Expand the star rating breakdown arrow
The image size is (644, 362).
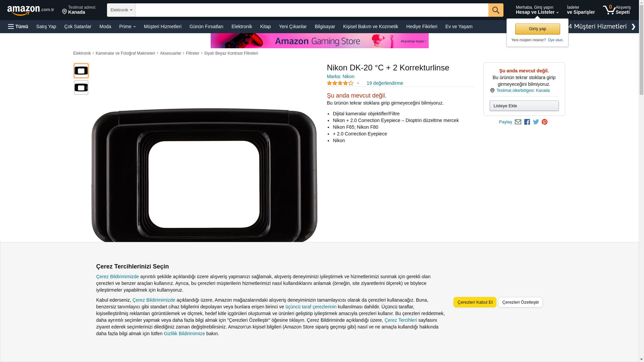pos(358,83)
